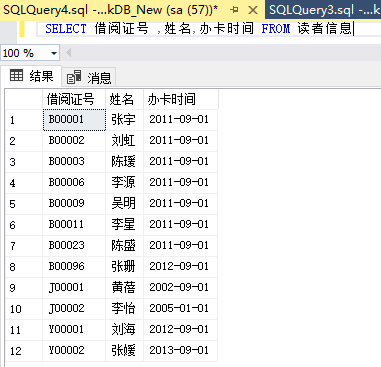Select cell J00002

(x=74, y=309)
